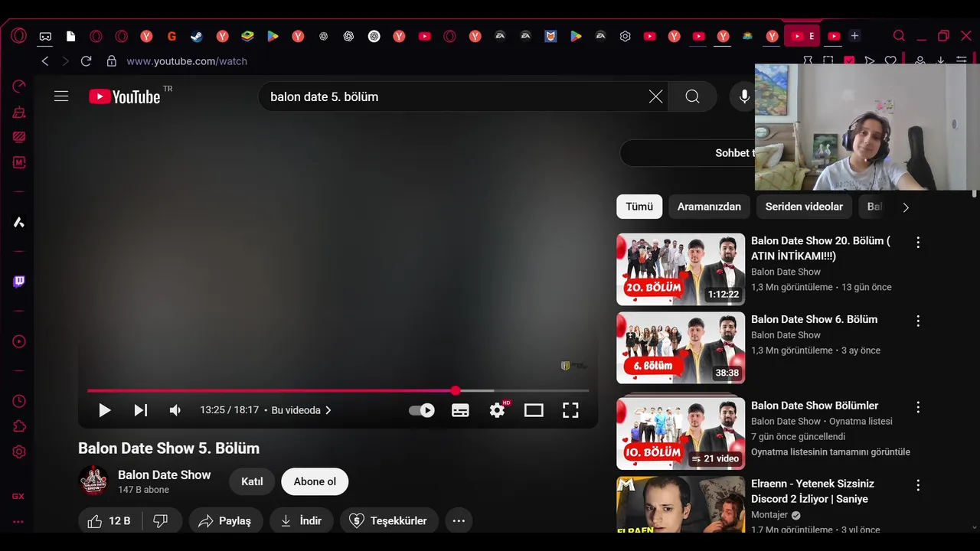
Task: Open menu for Balon Date Show Bölümler playlist
Action: (x=918, y=407)
